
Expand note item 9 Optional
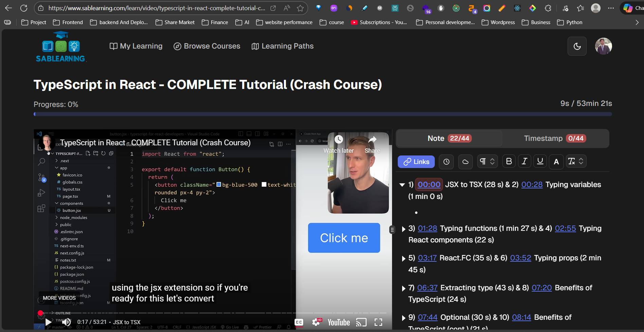[x=404, y=318]
